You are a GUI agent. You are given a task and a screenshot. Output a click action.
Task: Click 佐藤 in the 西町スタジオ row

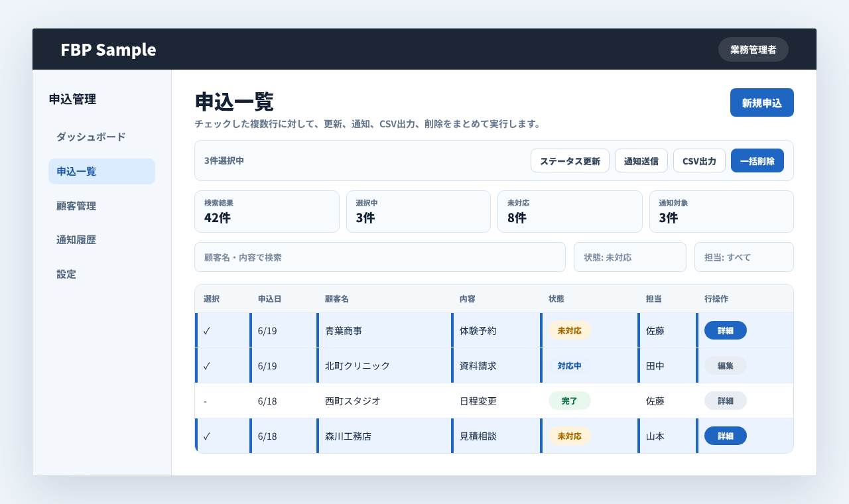655,401
